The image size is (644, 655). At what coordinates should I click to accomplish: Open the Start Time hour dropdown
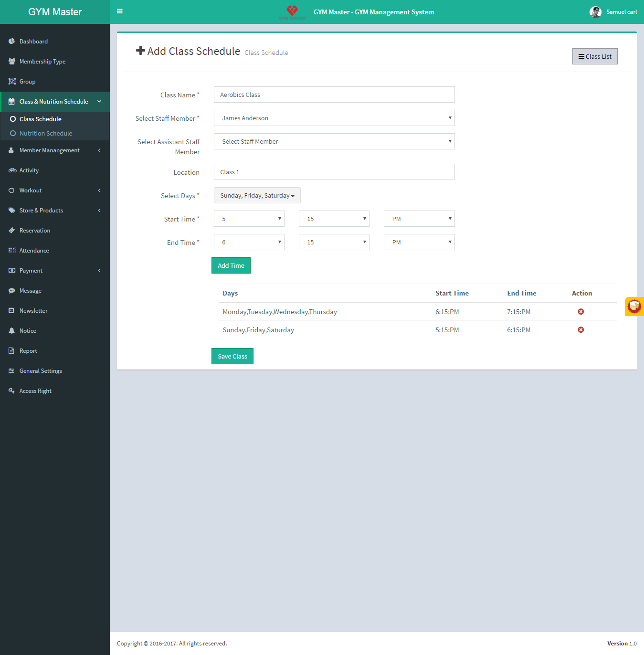[249, 219]
